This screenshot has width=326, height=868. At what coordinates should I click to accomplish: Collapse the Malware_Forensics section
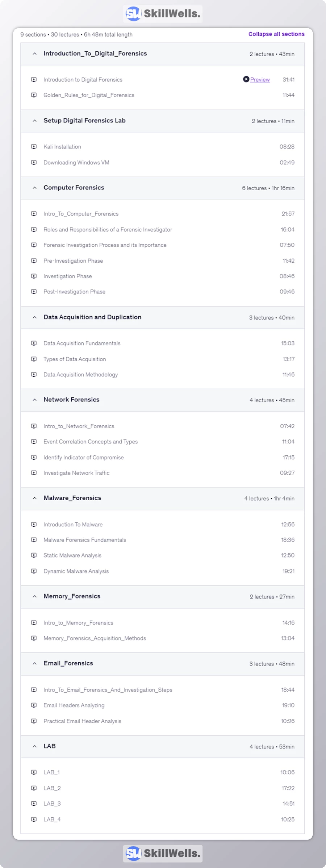coord(35,498)
